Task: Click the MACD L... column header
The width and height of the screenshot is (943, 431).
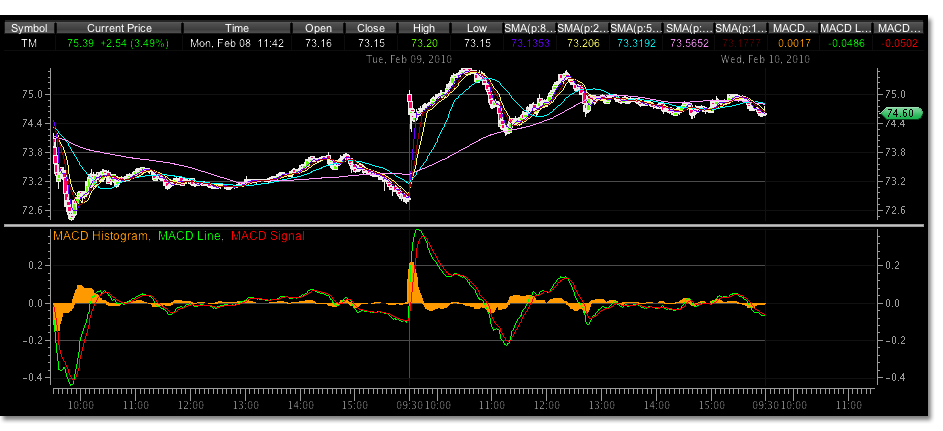Action: [x=845, y=29]
